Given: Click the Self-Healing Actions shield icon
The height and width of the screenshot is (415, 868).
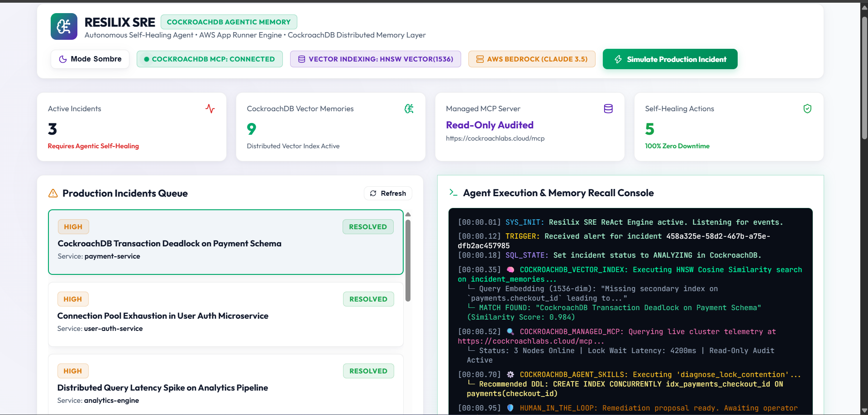Looking at the screenshot, I should coord(807,108).
